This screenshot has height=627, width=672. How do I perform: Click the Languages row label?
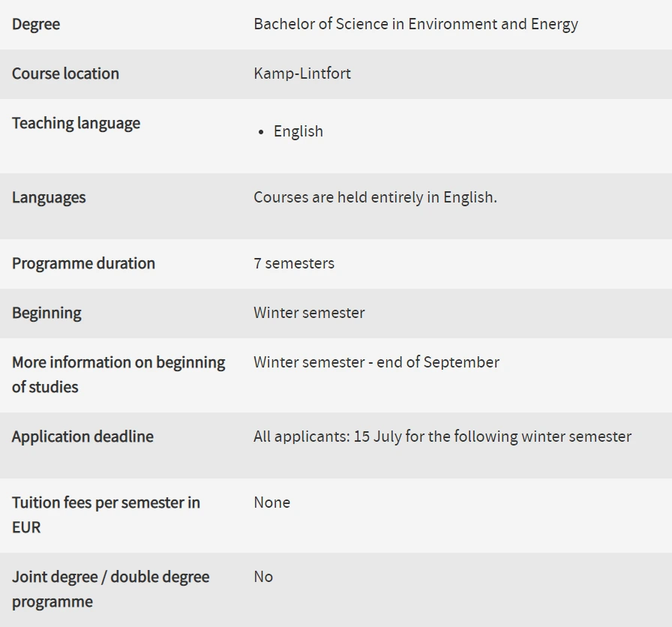pyautogui.click(x=49, y=197)
